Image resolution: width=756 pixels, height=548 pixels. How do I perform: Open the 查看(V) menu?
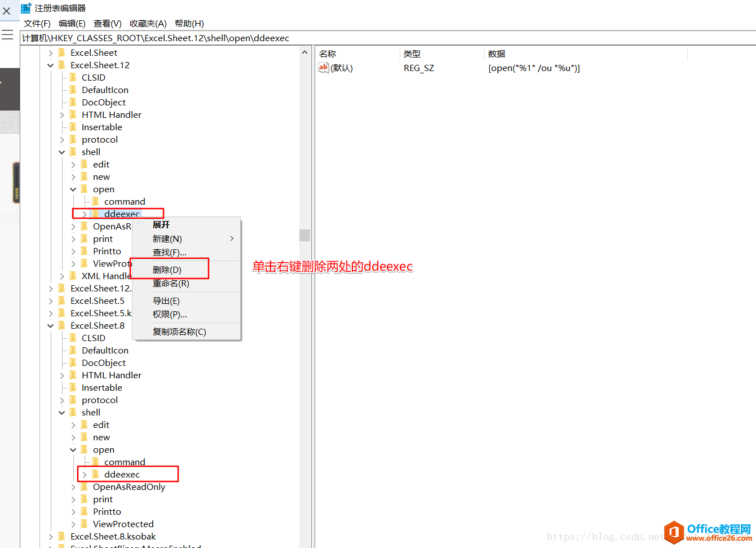click(x=107, y=23)
